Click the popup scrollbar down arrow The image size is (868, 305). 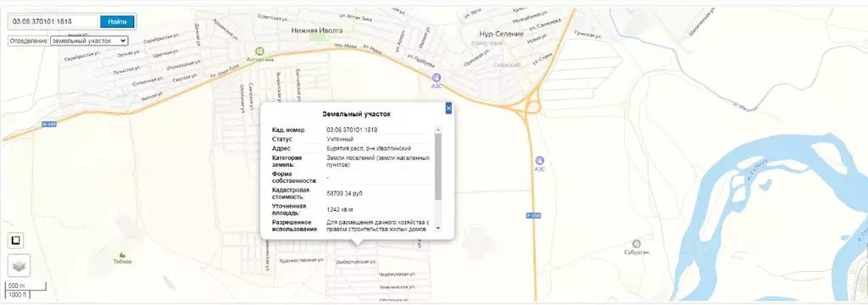438,228
